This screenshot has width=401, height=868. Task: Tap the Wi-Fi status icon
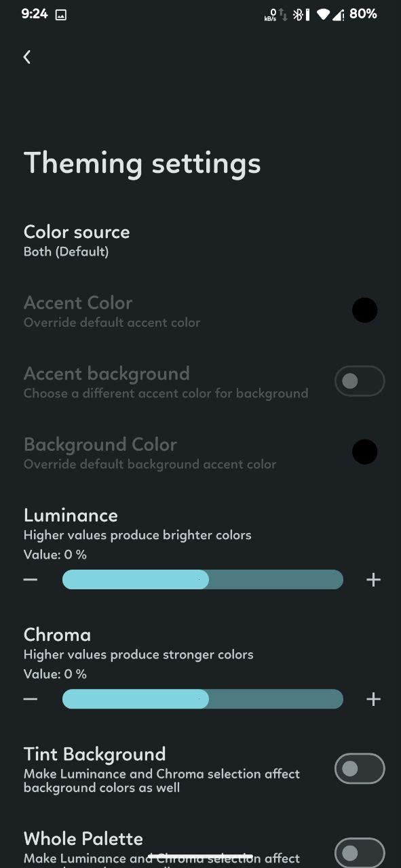[323, 14]
